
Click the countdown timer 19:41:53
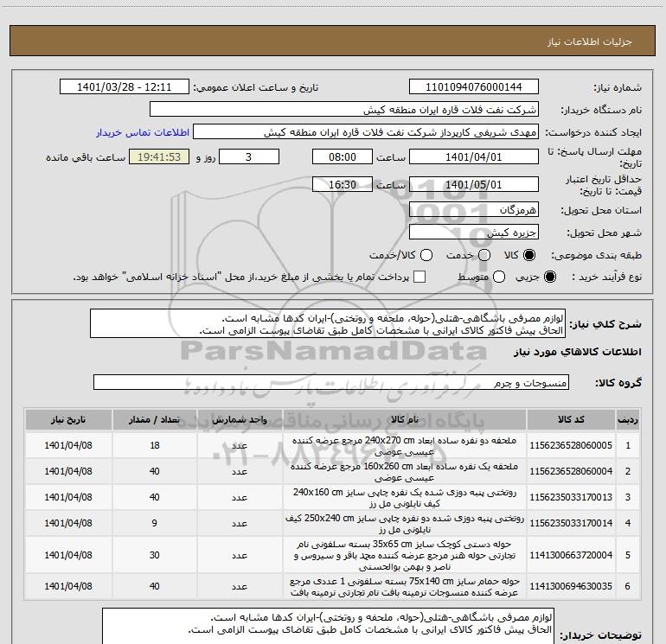coord(159,156)
